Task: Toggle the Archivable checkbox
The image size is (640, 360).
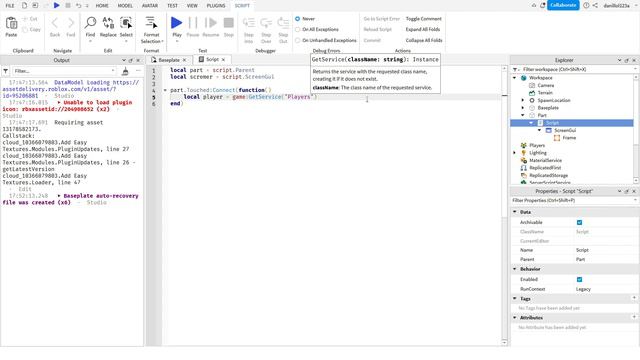Action: (x=580, y=222)
